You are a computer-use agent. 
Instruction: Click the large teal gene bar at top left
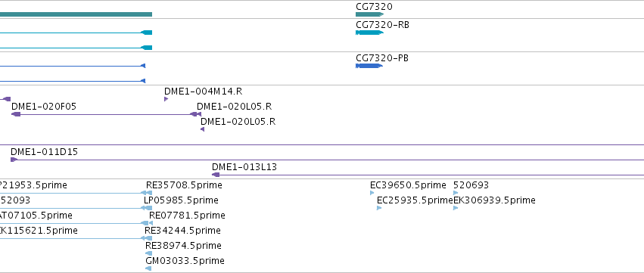click(x=76, y=14)
